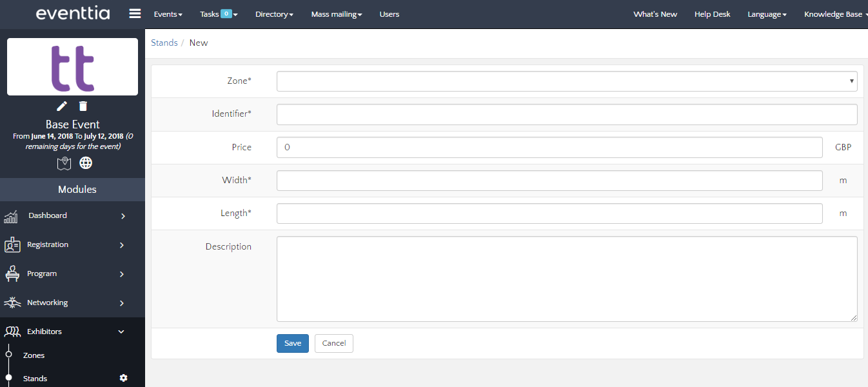Click the Networking handshake icon
The width and height of the screenshot is (868, 387).
pyautogui.click(x=12, y=303)
